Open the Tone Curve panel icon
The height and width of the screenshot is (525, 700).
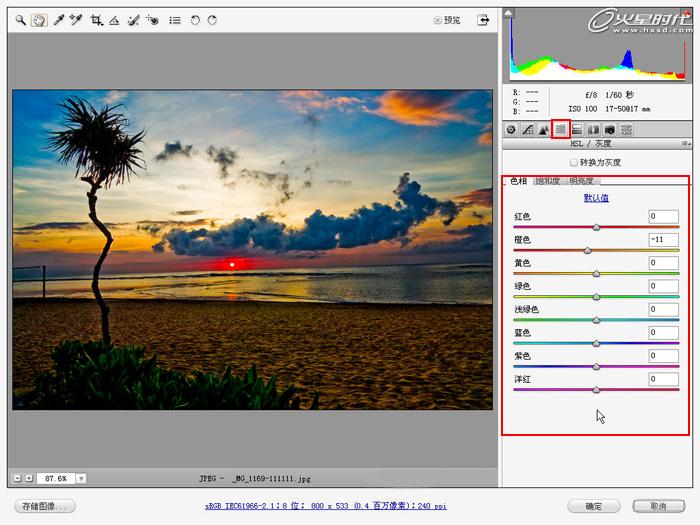528,129
